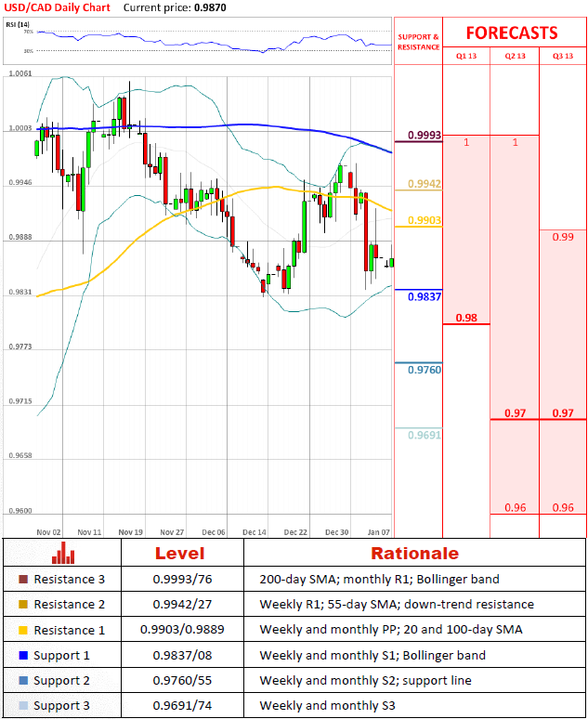Click the Nov 19 date axis label
Viewport: 588px width, 719px height.
(131, 532)
